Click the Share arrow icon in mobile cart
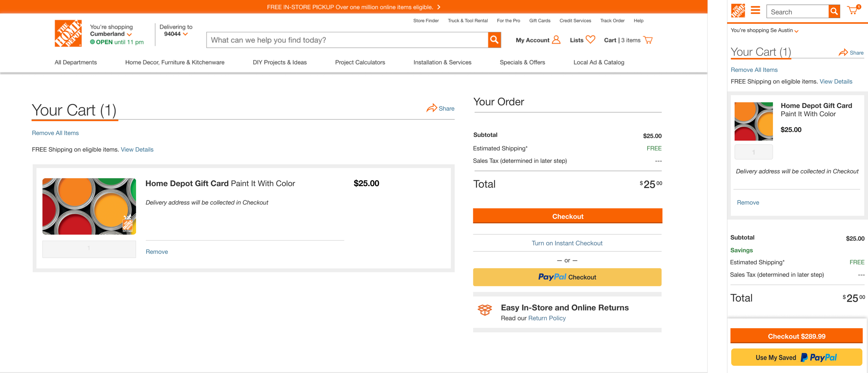This screenshot has width=868, height=373. tap(843, 52)
